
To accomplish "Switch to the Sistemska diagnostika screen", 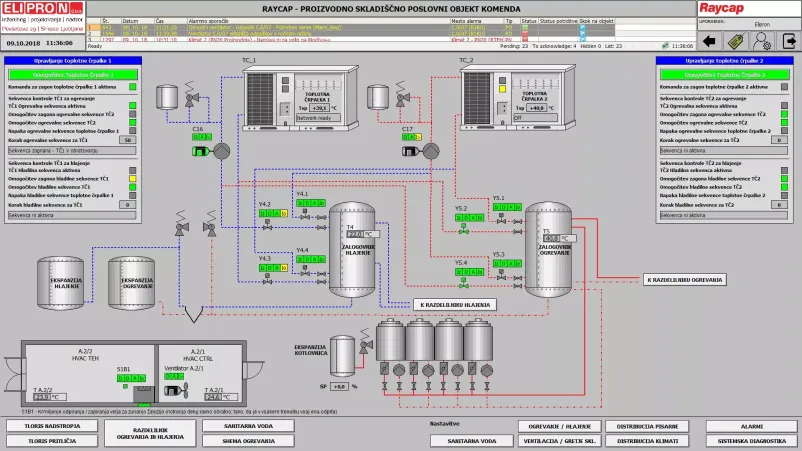I will click(751, 440).
